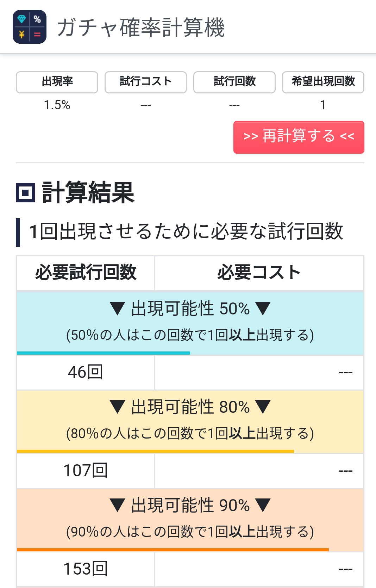
Task: Click the right triangle beside 出現可能性 80%
Action: (263, 407)
